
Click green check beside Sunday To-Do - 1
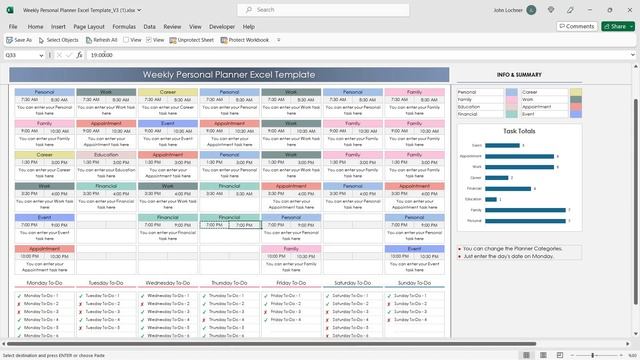389,296
